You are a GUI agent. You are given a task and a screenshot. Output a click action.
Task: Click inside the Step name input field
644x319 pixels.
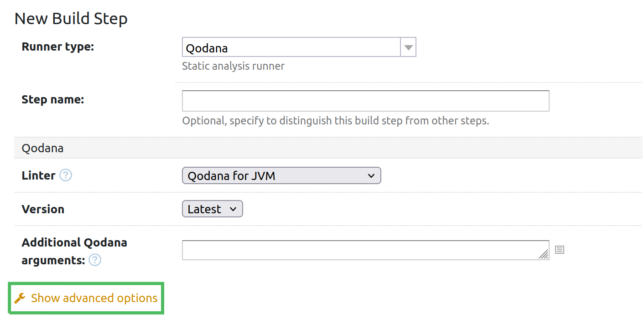[x=365, y=101]
